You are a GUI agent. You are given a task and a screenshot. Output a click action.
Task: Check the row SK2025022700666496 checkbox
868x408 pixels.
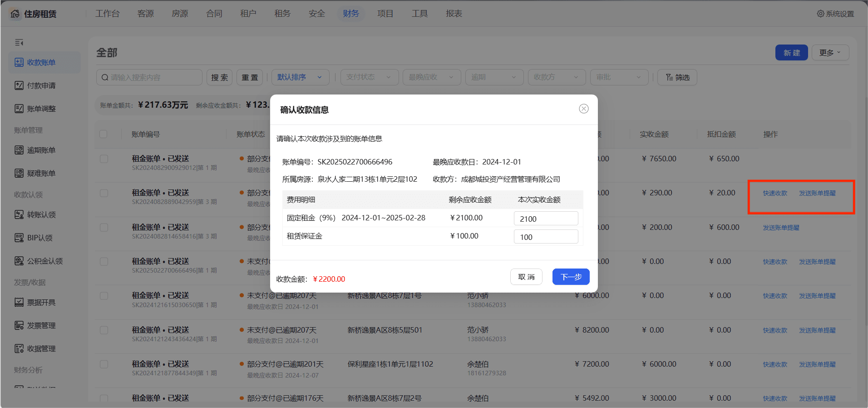pos(104,262)
